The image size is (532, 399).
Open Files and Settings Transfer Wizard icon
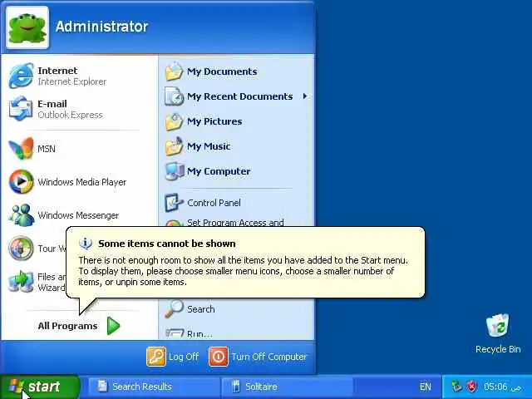22,282
